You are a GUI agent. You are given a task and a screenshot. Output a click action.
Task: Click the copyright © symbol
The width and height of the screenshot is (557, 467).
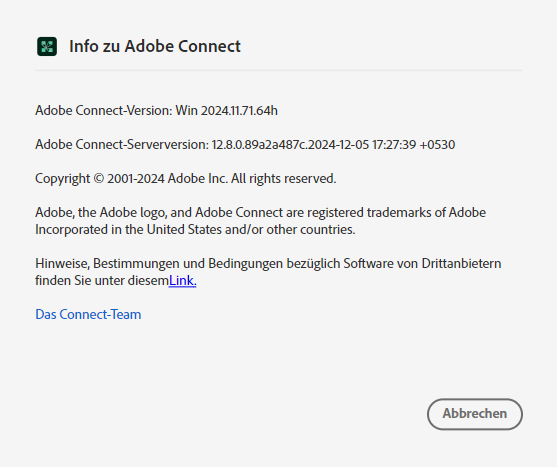pos(99,178)
